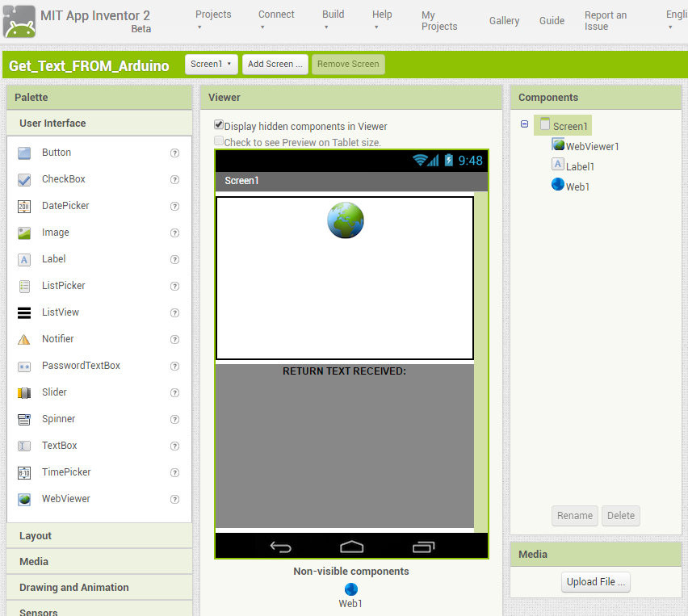Click the Add Screen button

[x=275, y=64]
